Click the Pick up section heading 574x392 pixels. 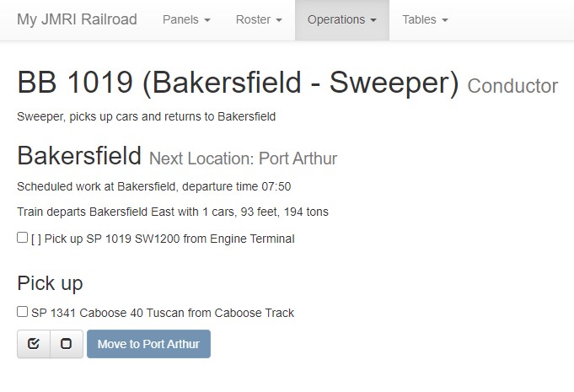tap(50, 283)
